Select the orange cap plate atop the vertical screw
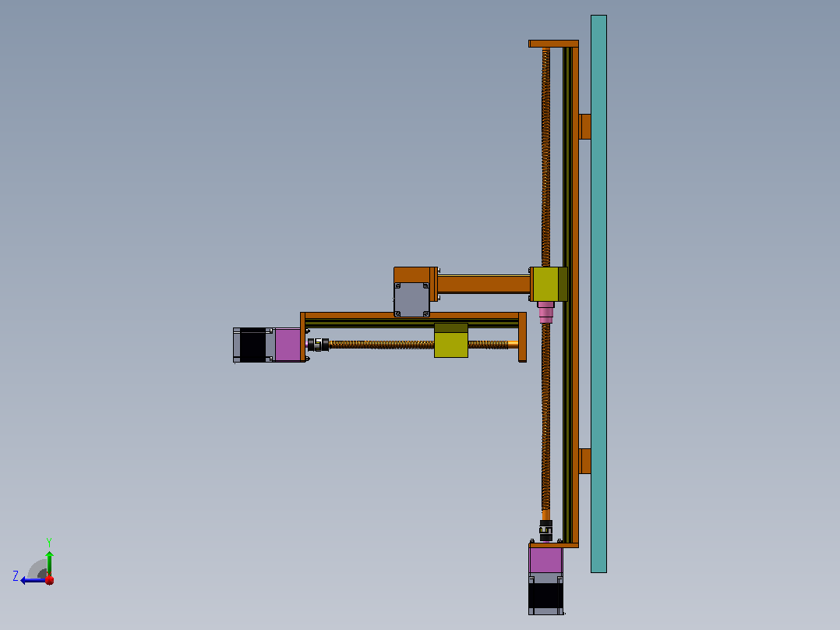The width and height of the screenshot is (840, 630). 553,44
